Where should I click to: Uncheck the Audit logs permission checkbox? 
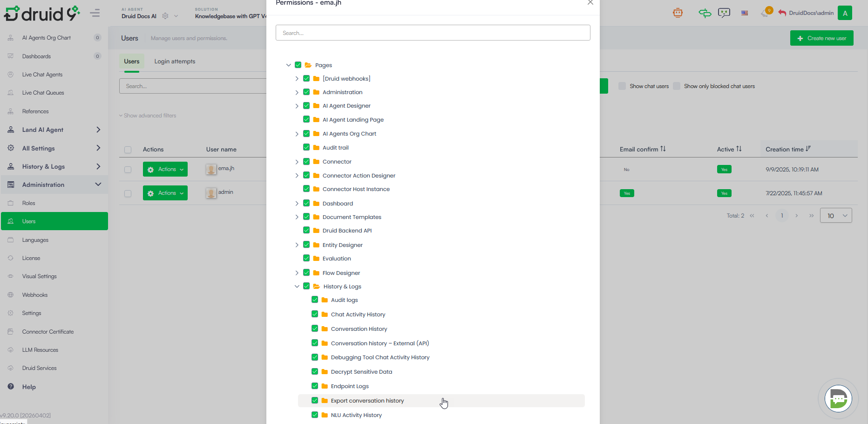click(315, 300)
